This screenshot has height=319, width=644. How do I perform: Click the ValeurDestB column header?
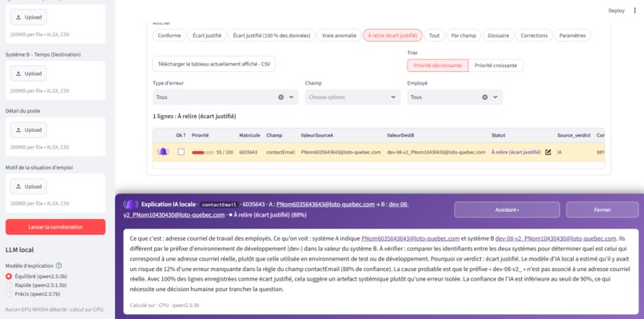click(x=400, y=135)
